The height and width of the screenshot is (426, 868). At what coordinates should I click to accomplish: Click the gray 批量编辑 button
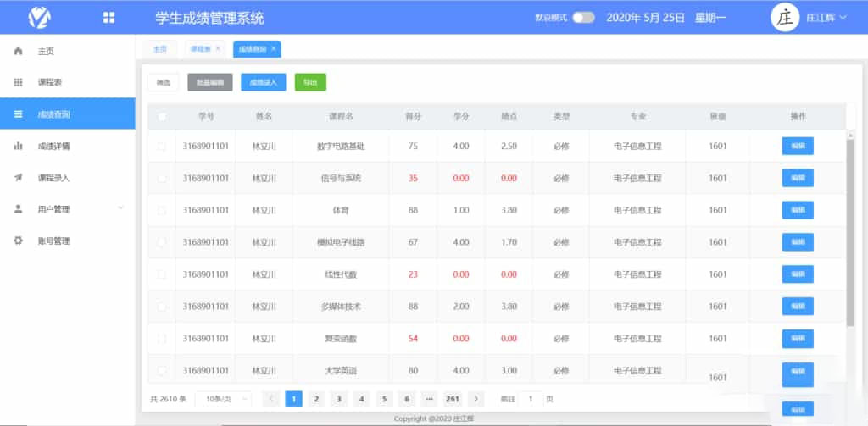[x=210, y=82]
